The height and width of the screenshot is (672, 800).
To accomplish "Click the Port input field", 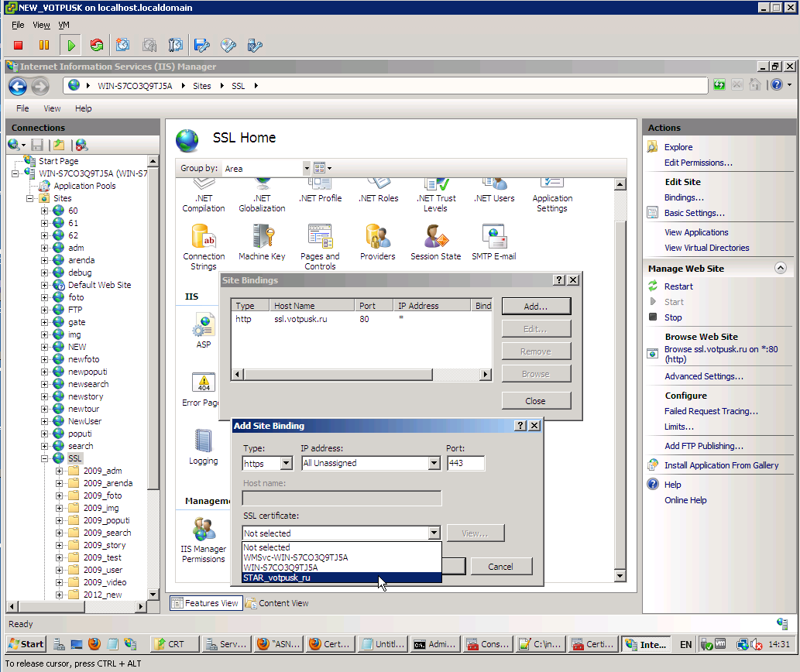I will (465, 463).
